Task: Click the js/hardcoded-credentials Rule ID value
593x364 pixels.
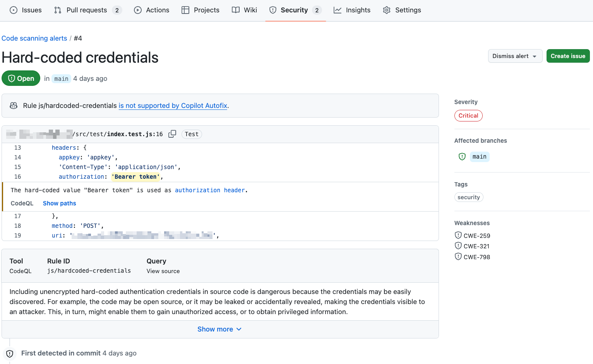Action: [89, 271]
